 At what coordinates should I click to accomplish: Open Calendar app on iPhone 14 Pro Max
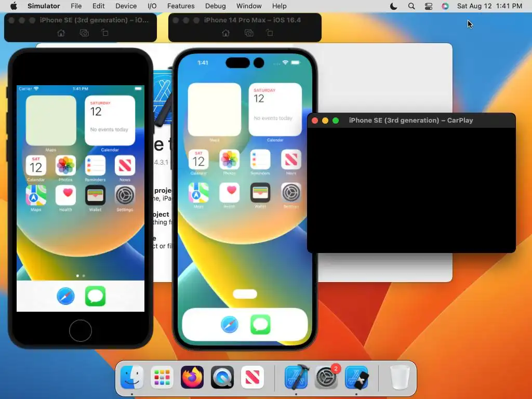click(199, 159)
